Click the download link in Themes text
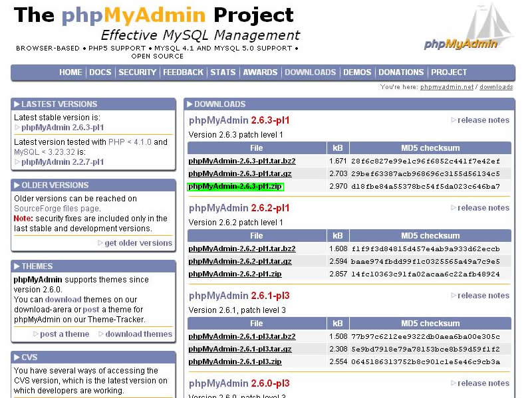The height and width of the screenshot is (398, 532). click(x=63, y=300)
